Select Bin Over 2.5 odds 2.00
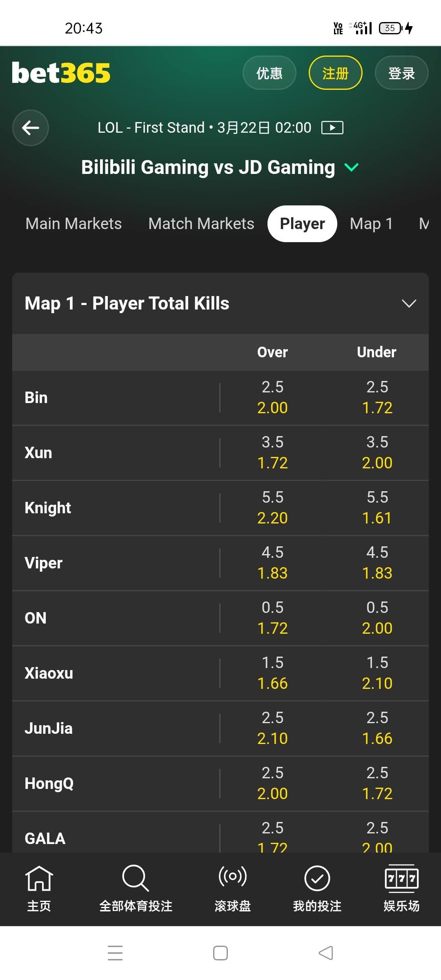Image resolution: width=441 pixels, height=980 pixels. click(x=272, y=398)
